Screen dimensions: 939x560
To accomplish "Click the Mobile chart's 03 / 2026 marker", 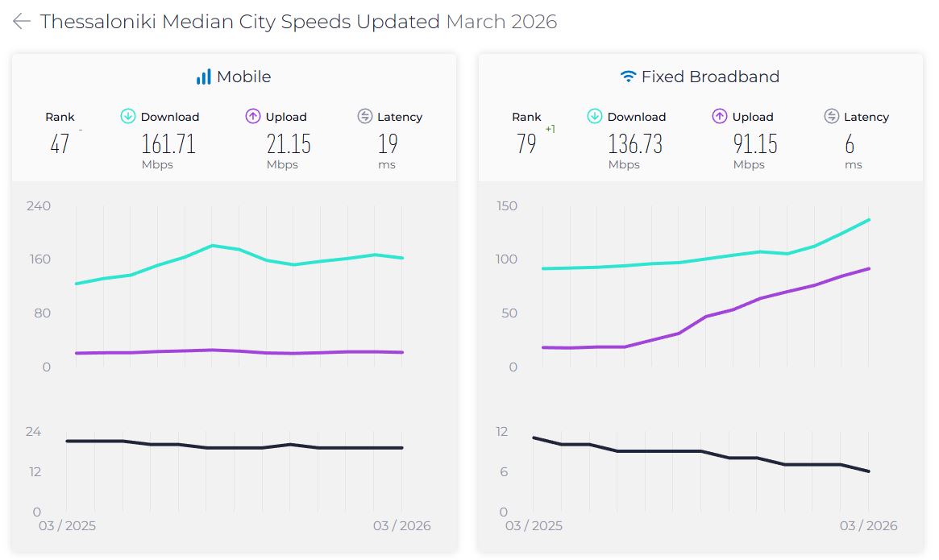I will pos(402,526).
